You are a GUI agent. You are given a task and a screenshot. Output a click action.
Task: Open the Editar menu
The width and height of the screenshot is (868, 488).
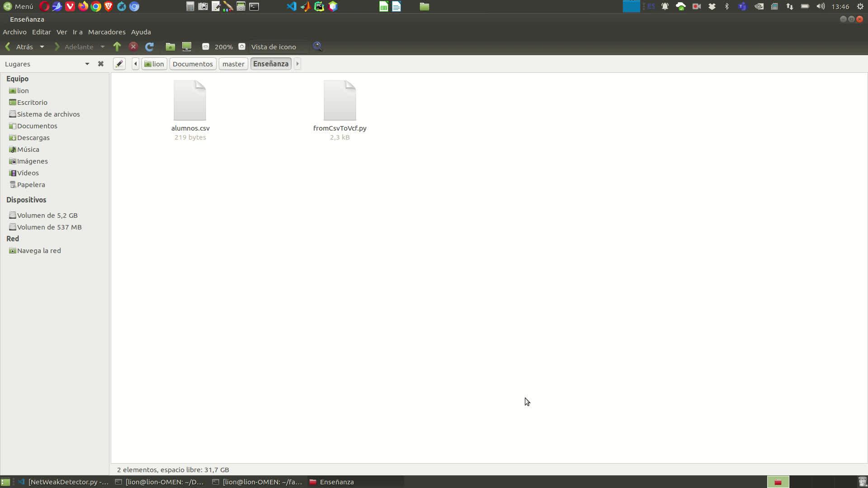(x=41, y=32)
